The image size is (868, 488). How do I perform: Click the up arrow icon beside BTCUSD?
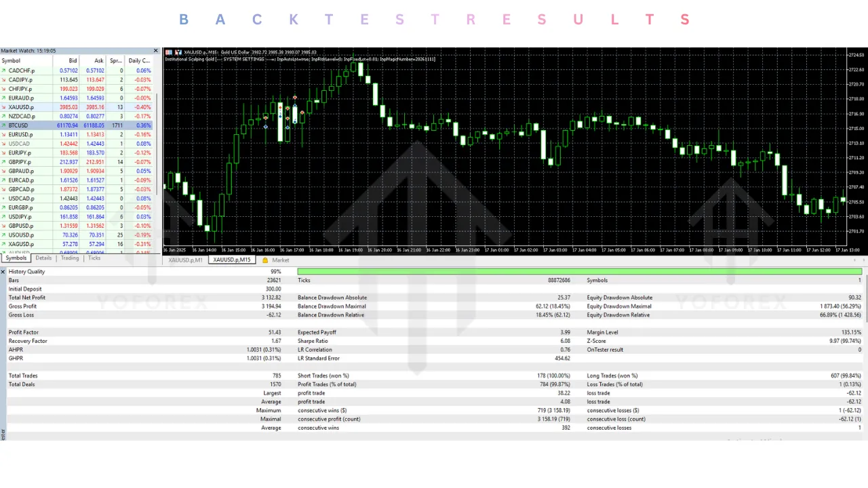click(x=3, y=125)
